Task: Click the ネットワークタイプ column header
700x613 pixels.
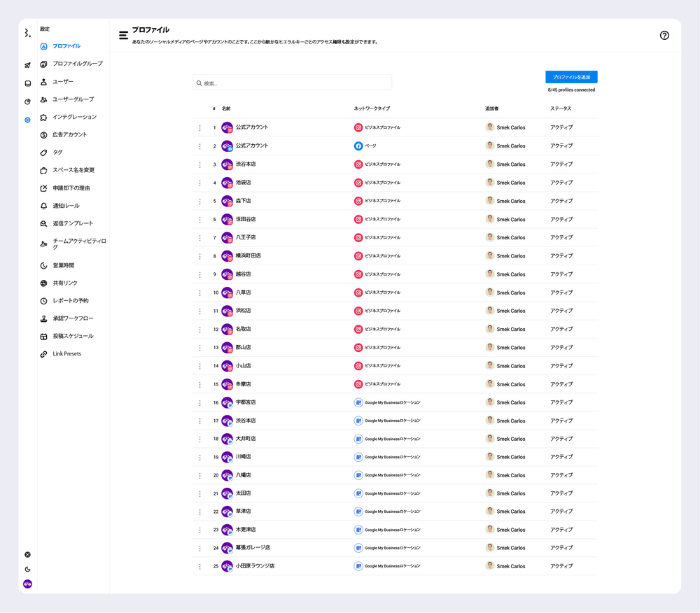Action: [372, 108]
